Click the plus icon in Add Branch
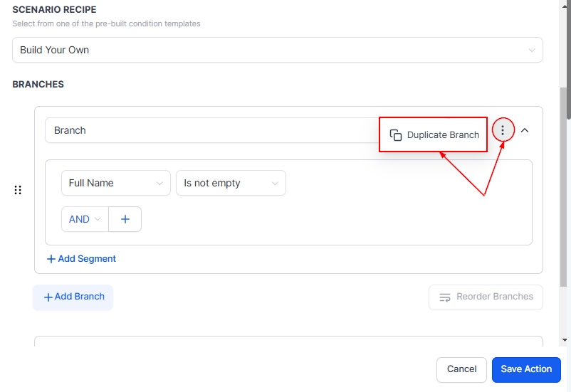The width and height of the screenshot is (571, 392). coord(48,297)
